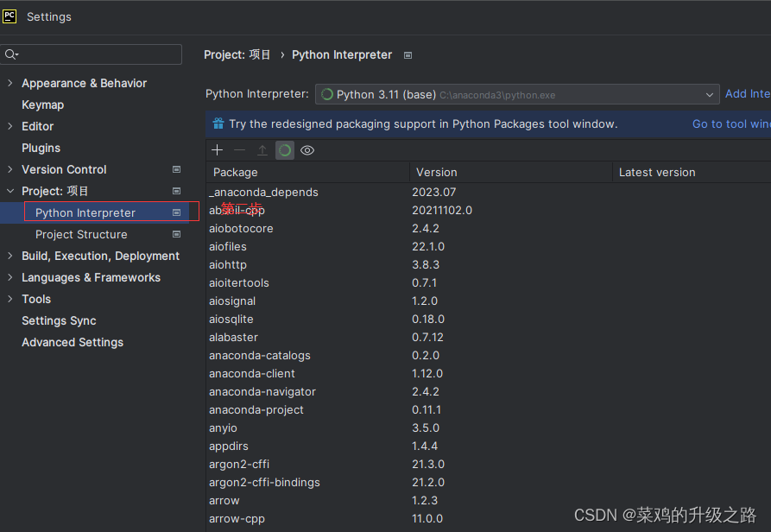Click version 1.2.3 of arrow

coord(425,501)
